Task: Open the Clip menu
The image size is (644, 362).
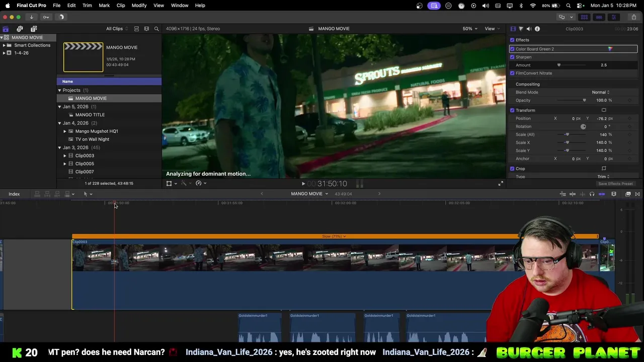Action: pos(121,6)
